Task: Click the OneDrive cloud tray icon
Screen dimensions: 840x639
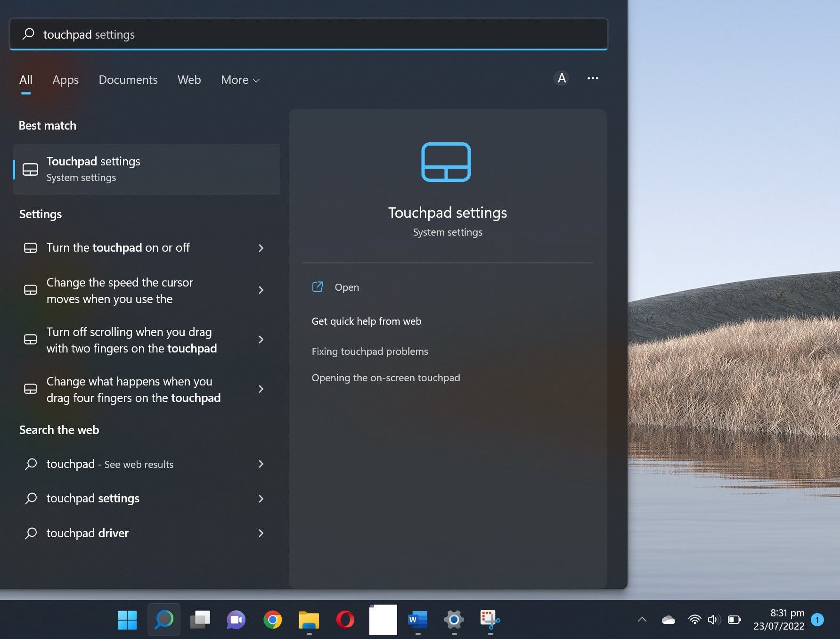Action: point(669,620)
